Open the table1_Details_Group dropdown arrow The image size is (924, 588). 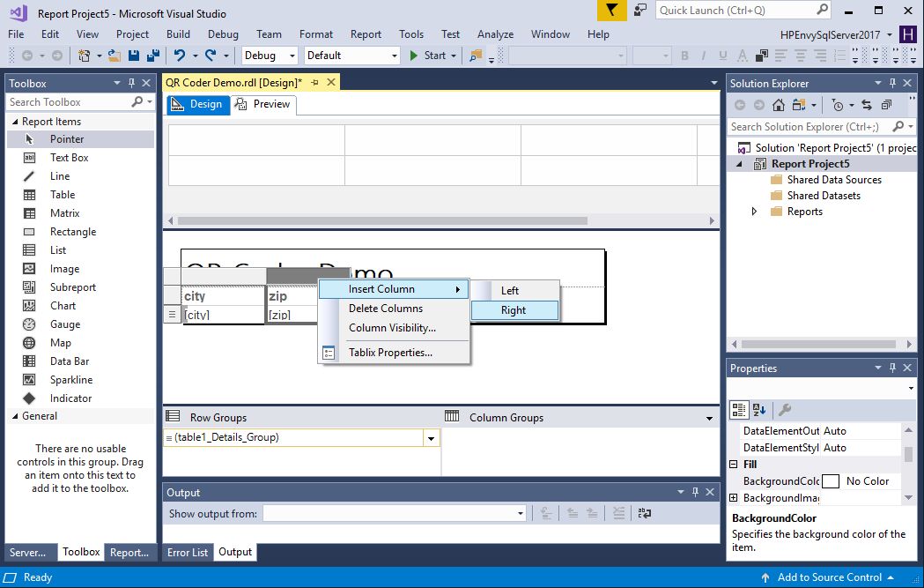[x=431, y=438]
